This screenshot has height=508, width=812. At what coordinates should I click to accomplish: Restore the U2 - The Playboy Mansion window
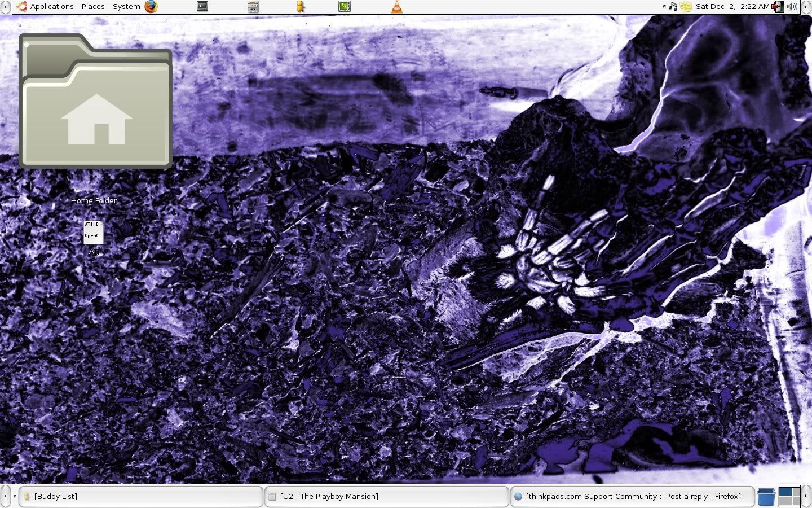[386, 497]
